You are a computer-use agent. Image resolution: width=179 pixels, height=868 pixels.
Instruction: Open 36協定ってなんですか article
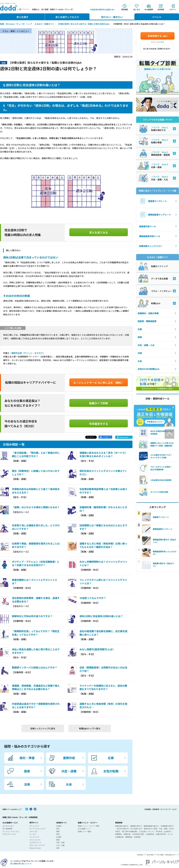92,598
